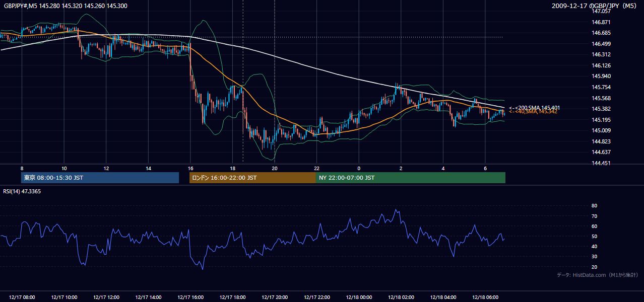Click hour label 12 under the price chart

coord(106,168)
